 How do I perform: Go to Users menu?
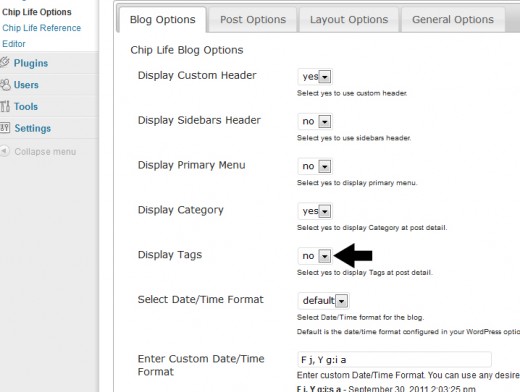[x=26, y=85]
